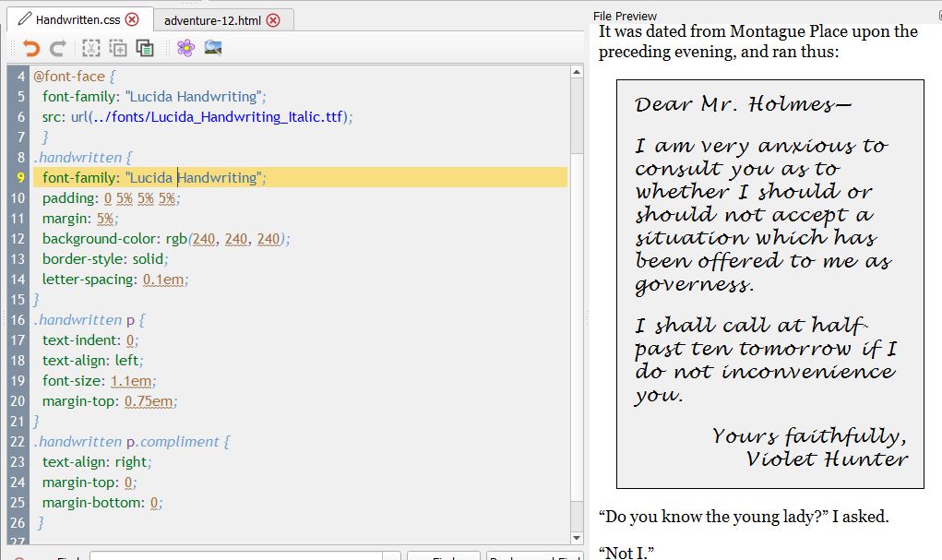Image resolution: width=942 pixels, height=560 pixels.
Task: Click "Do you know the young lady?" text
Action: [x=714, y=517]
